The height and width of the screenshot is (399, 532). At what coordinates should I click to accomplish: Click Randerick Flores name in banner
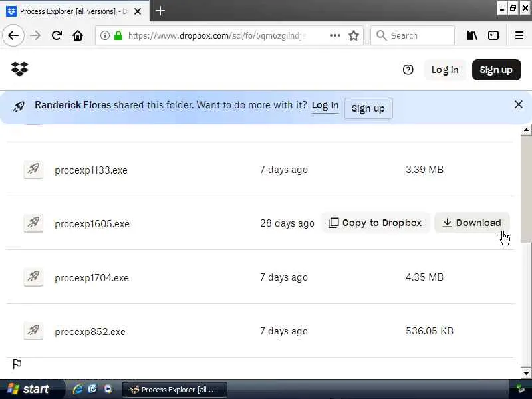pos(72,105)
